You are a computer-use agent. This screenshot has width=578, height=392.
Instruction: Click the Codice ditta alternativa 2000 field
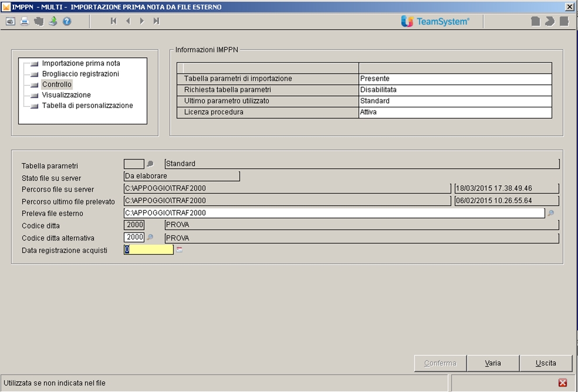[134, 237]
